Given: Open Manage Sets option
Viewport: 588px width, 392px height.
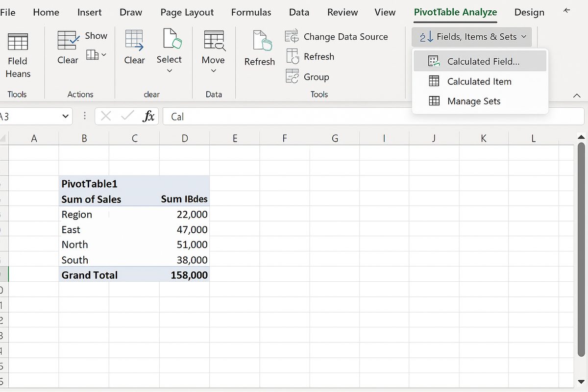Looking at the screenshot, I should (x=480, y=101).
